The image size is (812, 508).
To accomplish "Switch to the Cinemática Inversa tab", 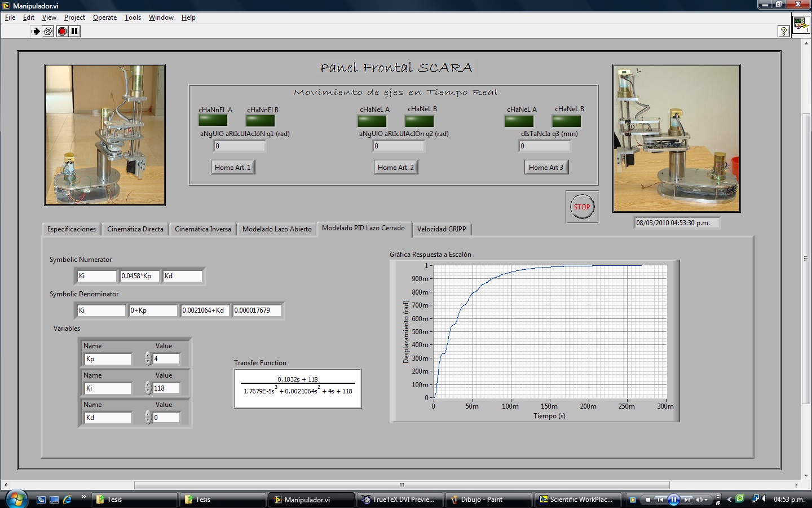I will point(202,229).
